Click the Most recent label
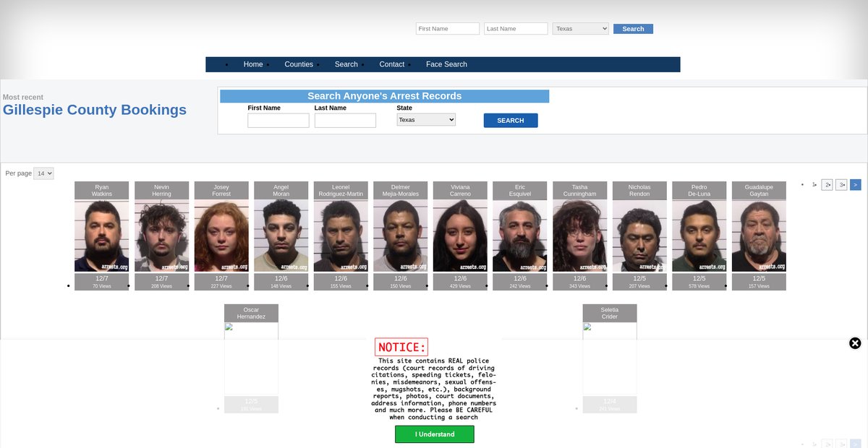This screenshot has width=868, height=448. pos(23,97)
